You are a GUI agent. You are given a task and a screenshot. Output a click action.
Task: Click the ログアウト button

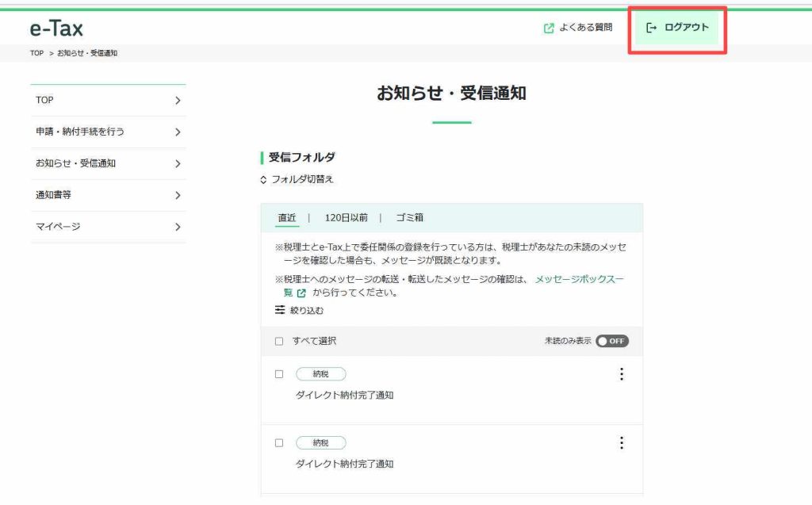click(x=677, y=28)
